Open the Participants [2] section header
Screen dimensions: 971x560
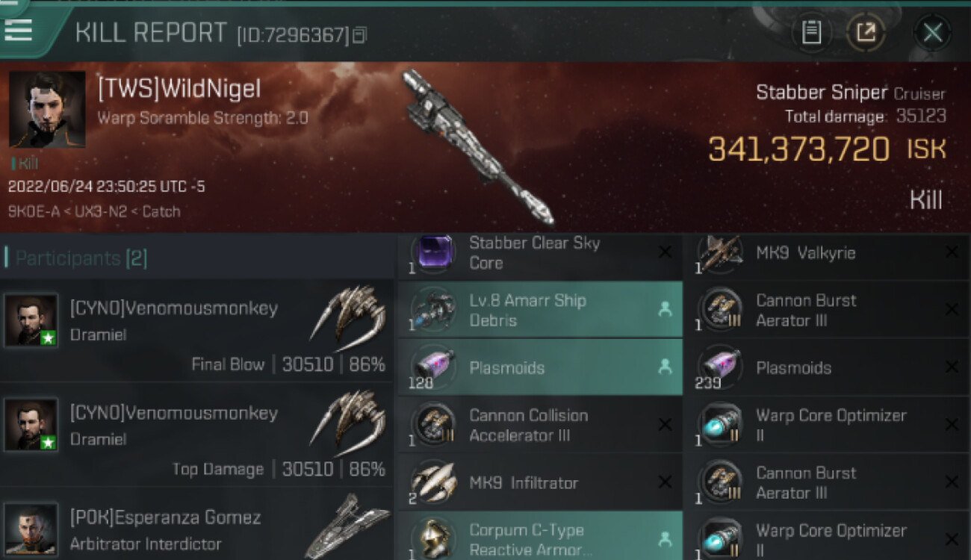(x=81, y=258)
